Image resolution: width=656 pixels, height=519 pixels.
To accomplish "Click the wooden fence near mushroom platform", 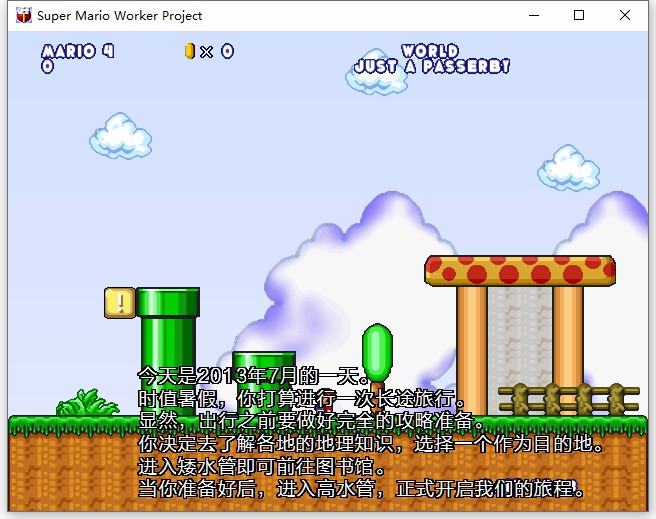I will (x=569, y=399).
